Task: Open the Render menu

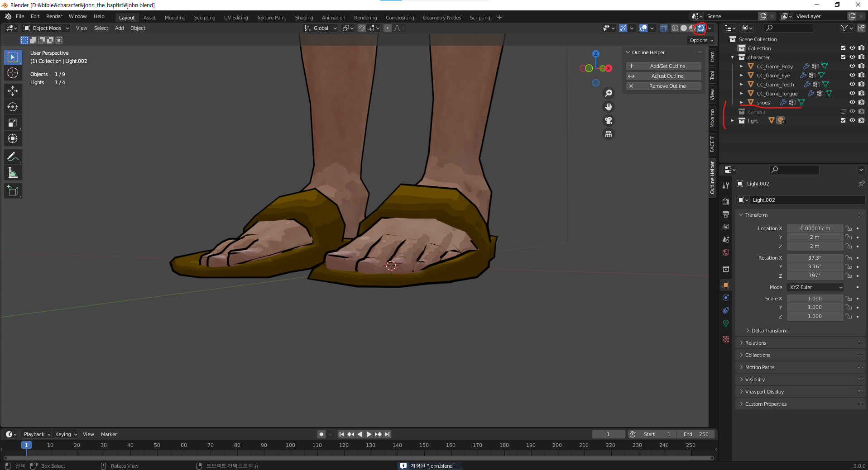Action: click(x=54, y=16)
